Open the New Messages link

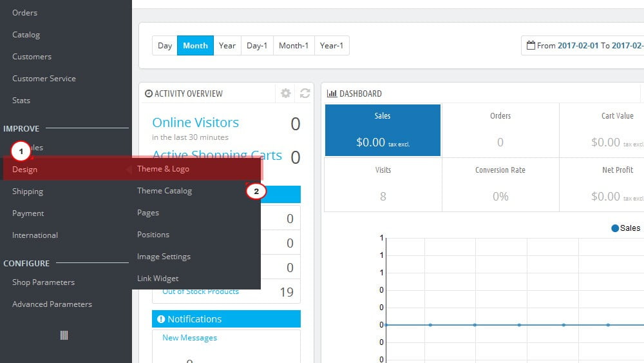tap(189, 337)
